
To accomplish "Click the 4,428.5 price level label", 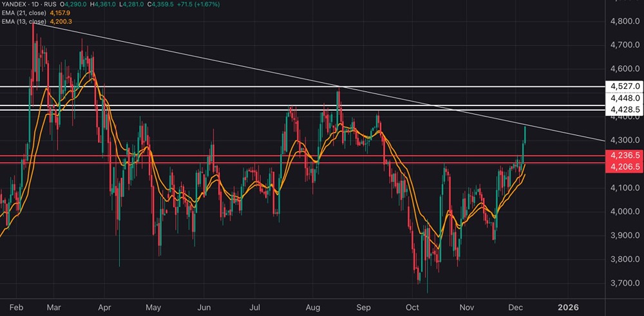I will (624, 110).
